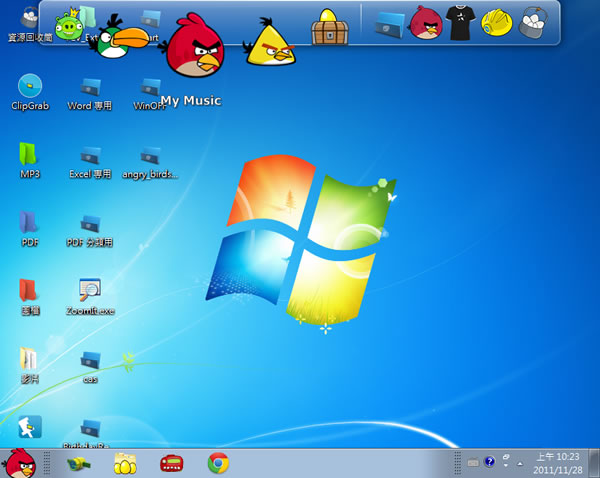Click the yellow hard hat dock icon
This screenshot has width=600, height=478.
click(496, 23)
